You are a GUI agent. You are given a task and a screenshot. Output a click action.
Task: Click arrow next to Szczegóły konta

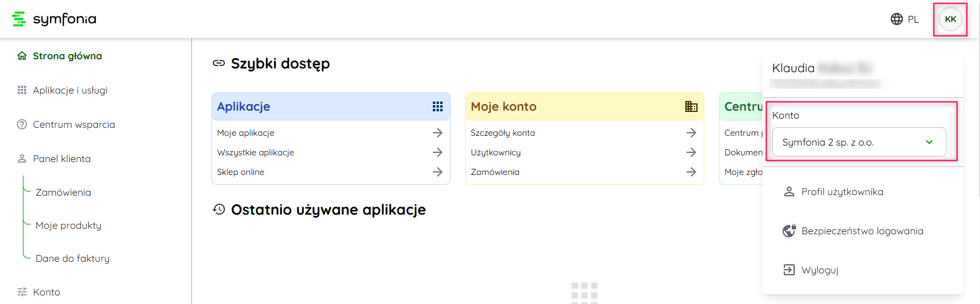tap(691, 133)
